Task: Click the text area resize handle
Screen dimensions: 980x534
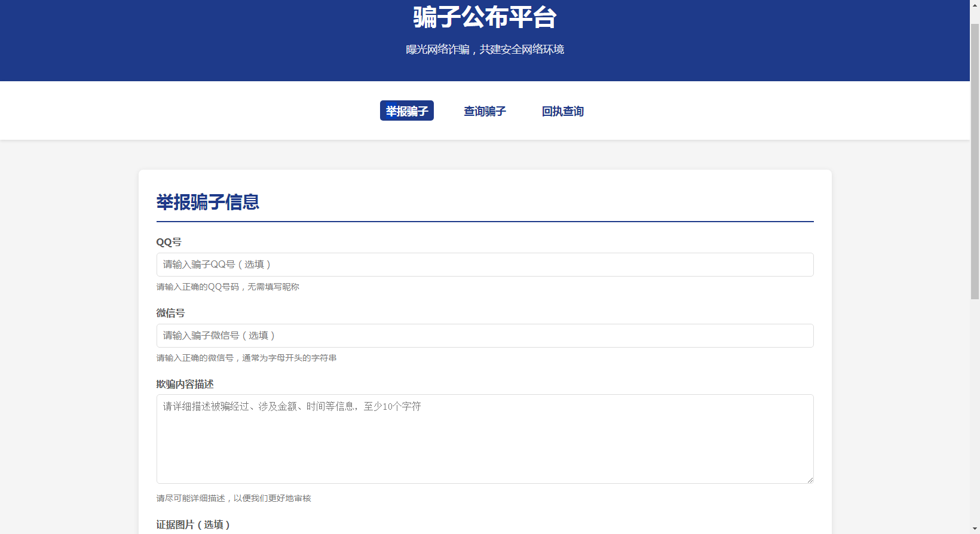Action: pyautogui.click(x=810, y=480)
